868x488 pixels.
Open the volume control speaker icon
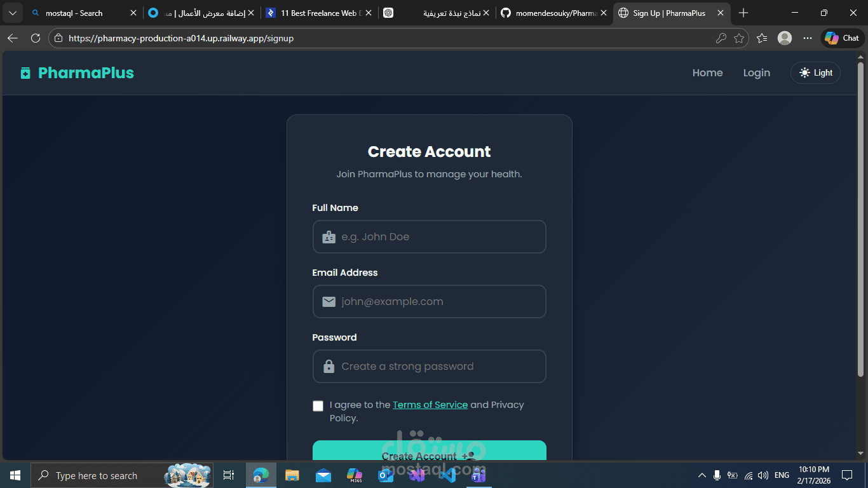(x=764, y=475)
